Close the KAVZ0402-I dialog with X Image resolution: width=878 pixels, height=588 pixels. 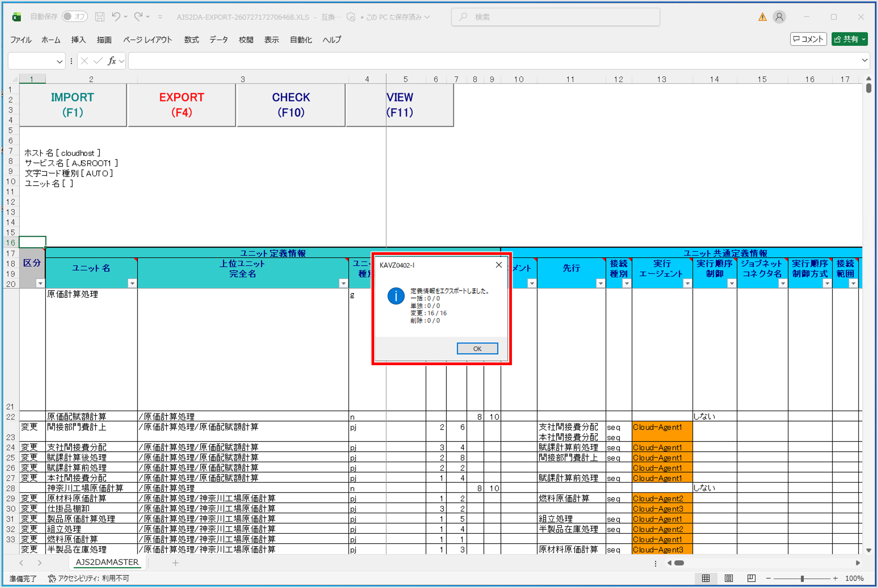point(498,265)
